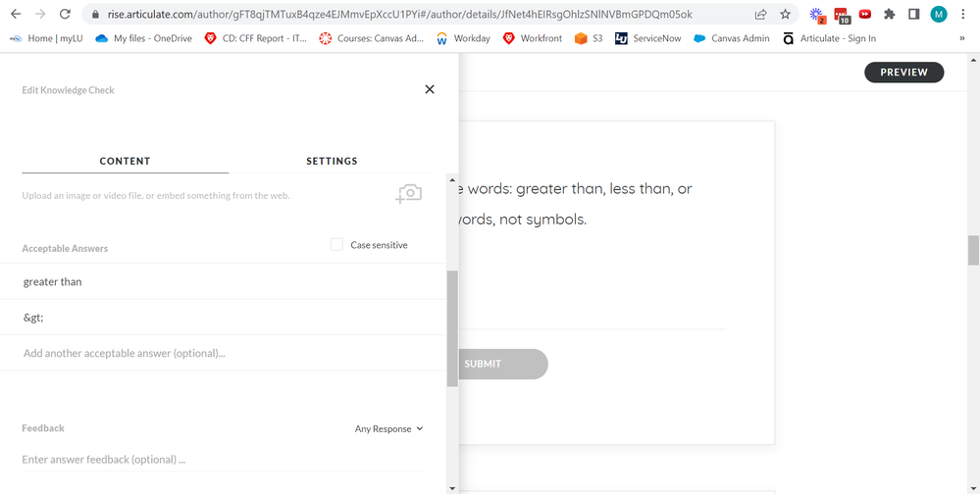Edit the 'greater than' acceptable answer
The image size is (980, 494).
[x=223, y=281]
